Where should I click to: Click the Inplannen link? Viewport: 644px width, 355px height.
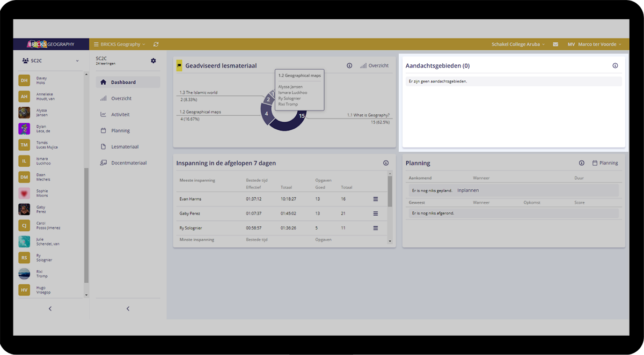point(468,190)
